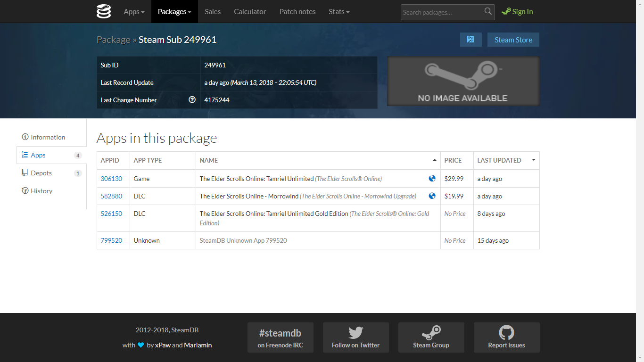Viewport: 644px width, 362px height.
Task: Focus the Search packages input field
Action: (442, 12)
